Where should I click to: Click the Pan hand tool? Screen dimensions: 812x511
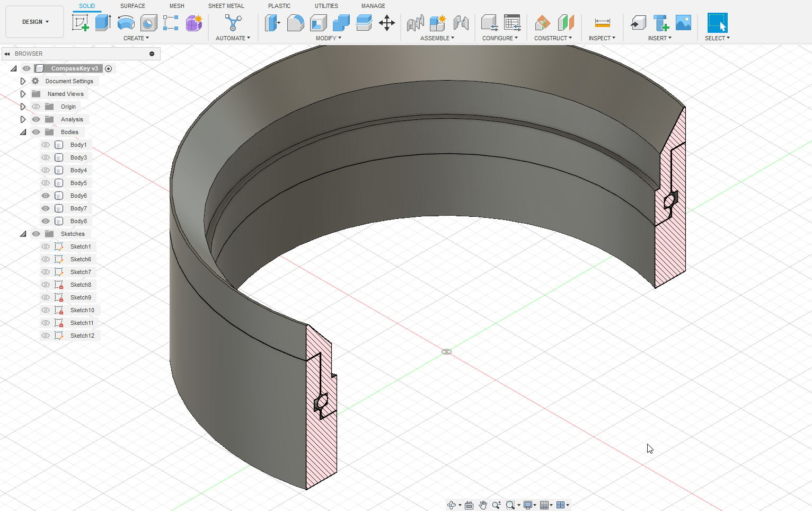483,505
